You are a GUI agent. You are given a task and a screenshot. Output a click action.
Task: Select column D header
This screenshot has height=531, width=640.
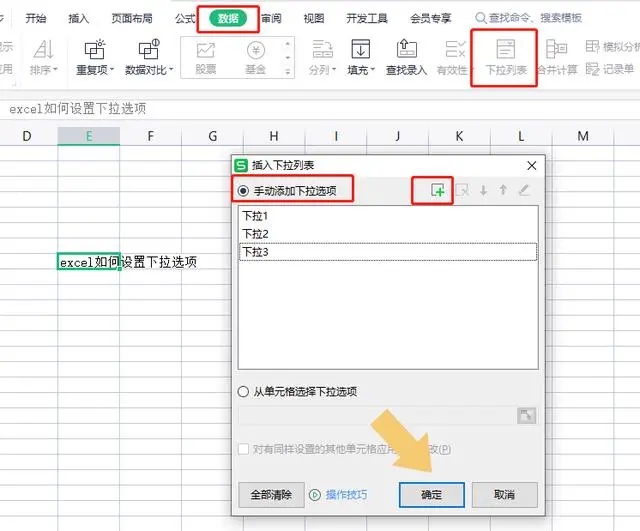point(27,136)
